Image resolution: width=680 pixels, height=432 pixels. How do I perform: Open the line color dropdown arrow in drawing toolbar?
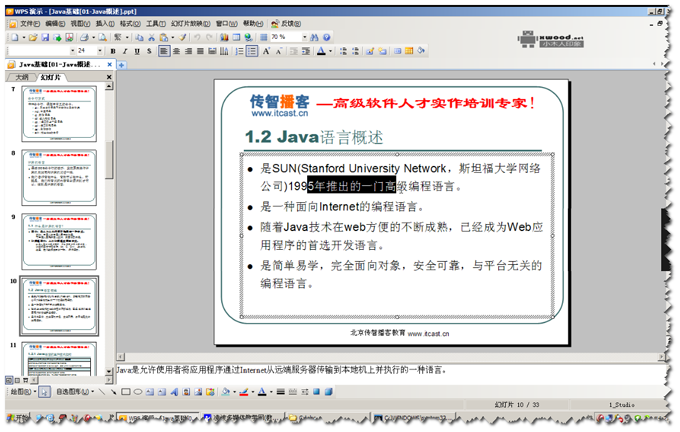click(x=252, y=392)
